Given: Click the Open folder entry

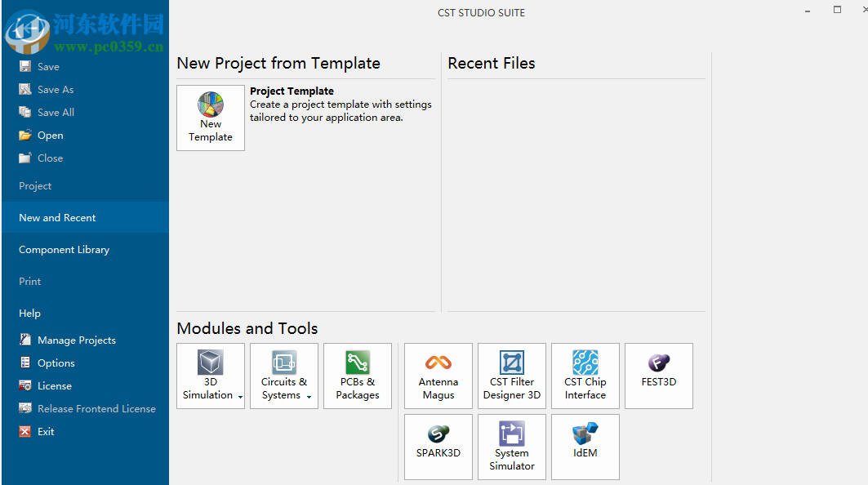Looking at the screenshot, I should pyautogui.click(x=50, y=136).
